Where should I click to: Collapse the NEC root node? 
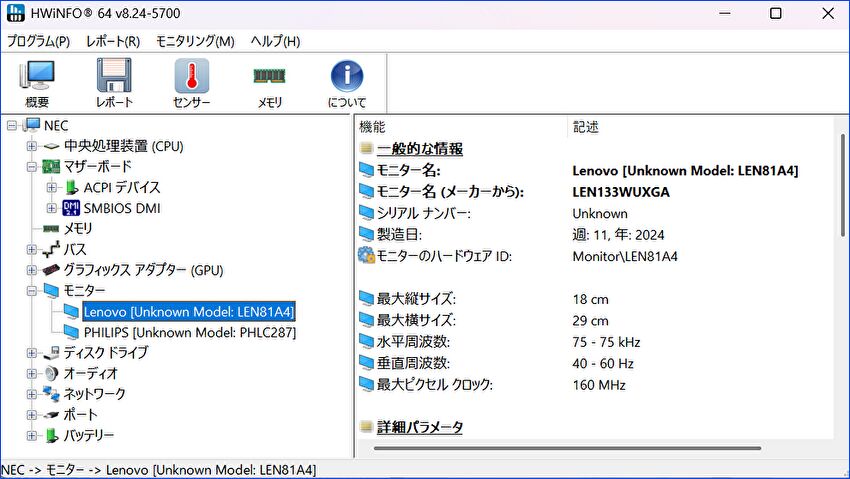pos(12,126)
